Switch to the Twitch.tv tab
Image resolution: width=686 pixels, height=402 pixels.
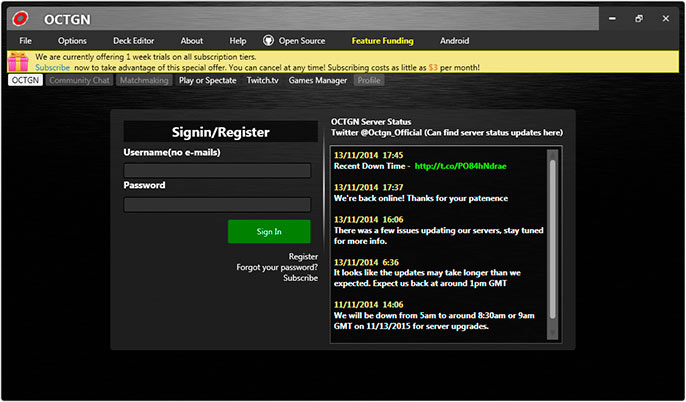[262, 80]
